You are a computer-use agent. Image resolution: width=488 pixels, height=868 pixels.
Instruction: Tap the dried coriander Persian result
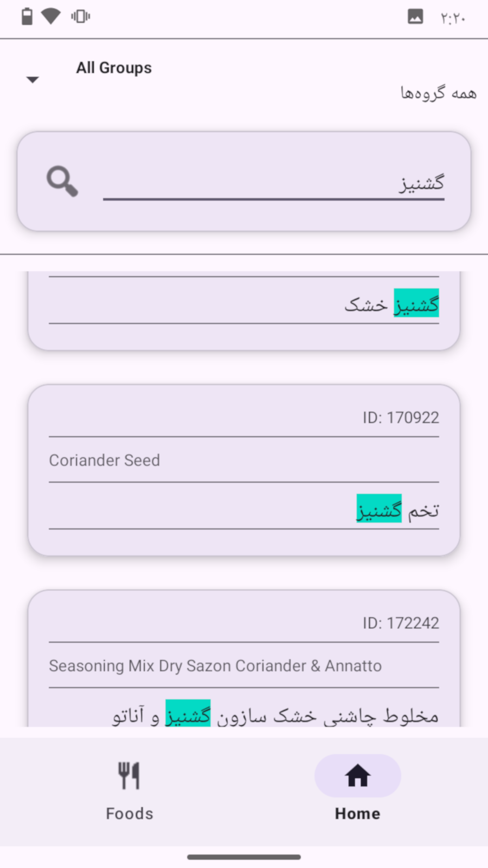(391, 304)
